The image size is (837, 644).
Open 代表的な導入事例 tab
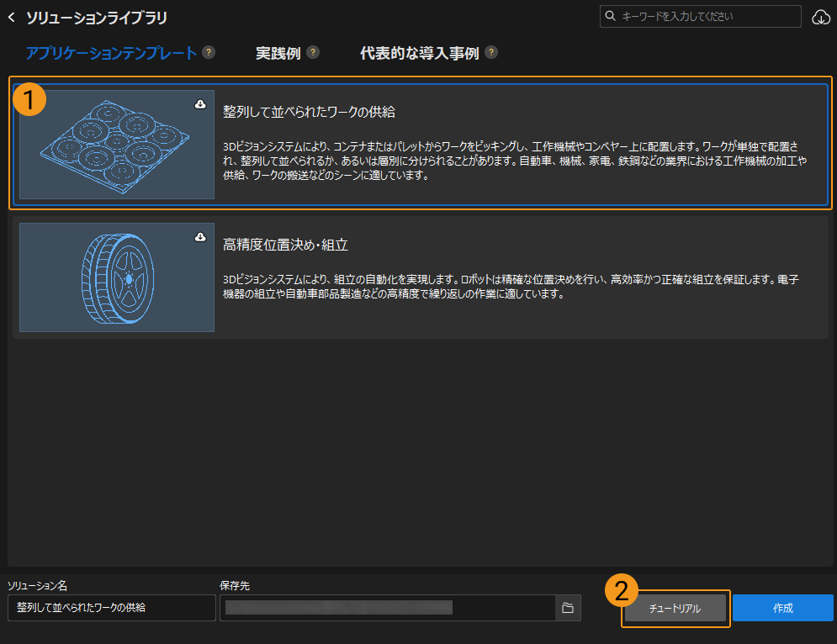click(x=420, y=53)
